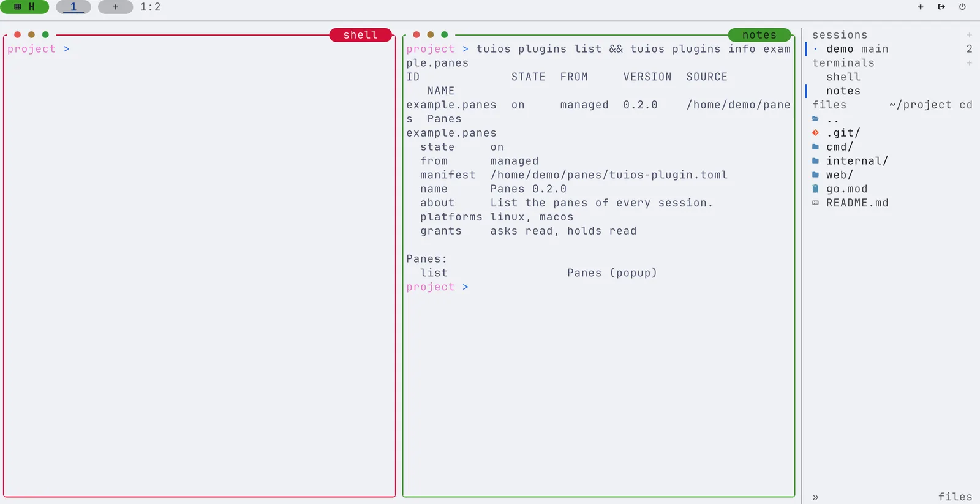This screenshot has width=980, height=504.
Task: Click amber dot of shell pane
Action: [x=31, y=35]
